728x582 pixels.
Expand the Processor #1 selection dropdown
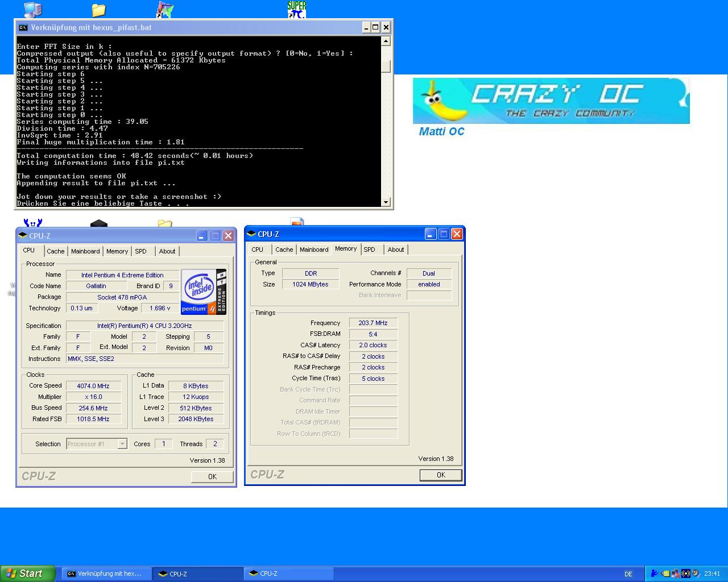point(122,444)
